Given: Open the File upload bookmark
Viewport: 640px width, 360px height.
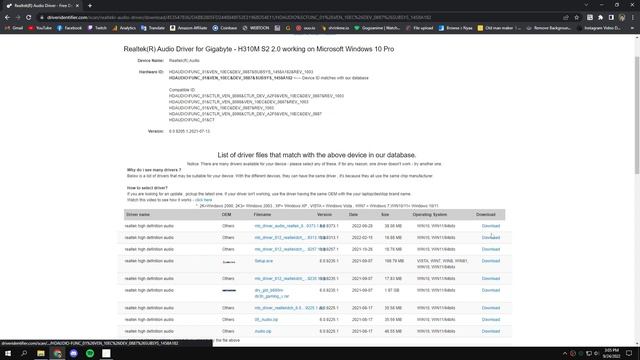Looking at the screenshot, I should click(419, 28).
